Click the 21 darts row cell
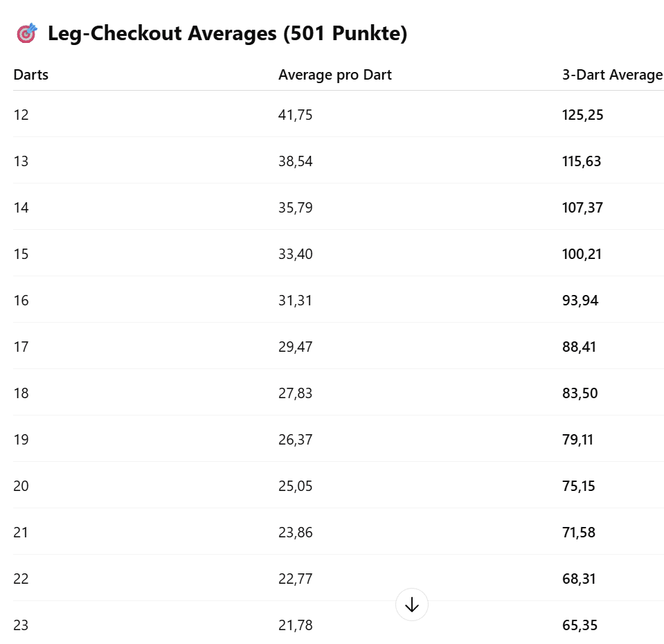The width and height of the screenshot is (664, 644). [21, 533]
